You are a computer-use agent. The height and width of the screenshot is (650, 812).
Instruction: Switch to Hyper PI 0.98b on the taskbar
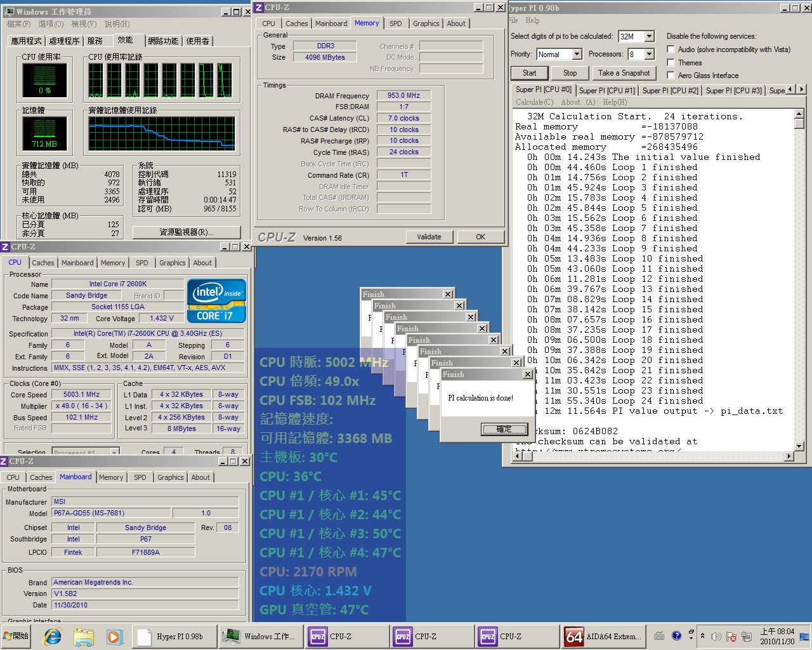[174, 636]
